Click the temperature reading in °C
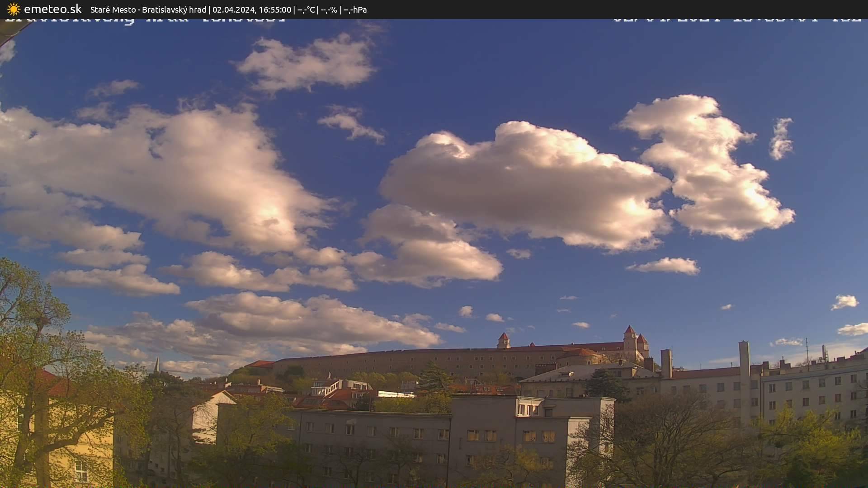This screenshot has height=488, width=868. coord(306,9)
